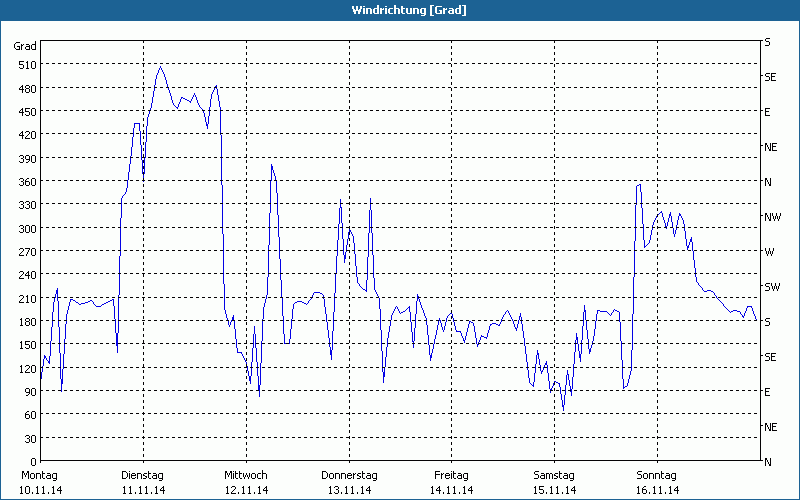This screenshot has height=500, width=800.
Task: Select the date '11.11.14'
Action: point(143,490)
